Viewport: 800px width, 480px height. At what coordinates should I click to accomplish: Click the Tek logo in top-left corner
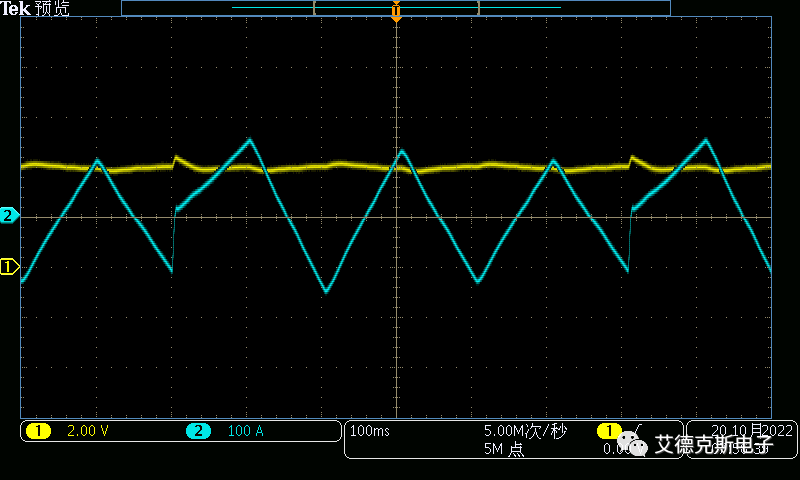point(14,8)
